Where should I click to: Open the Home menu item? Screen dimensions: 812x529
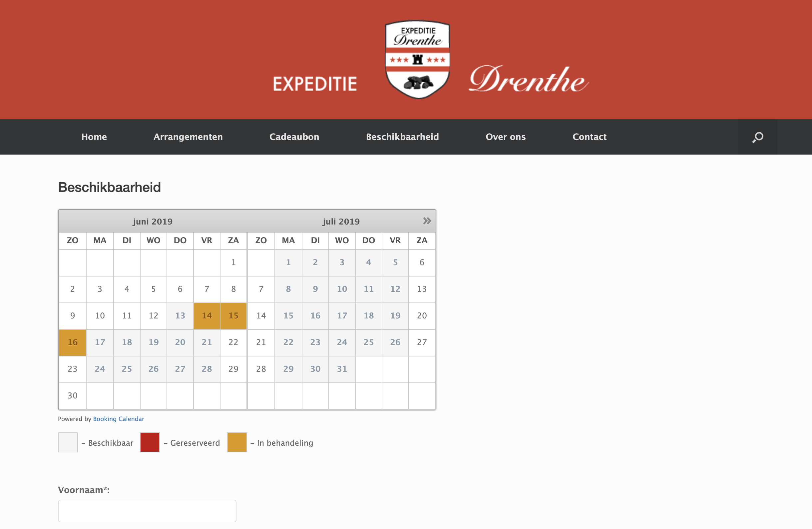tap(94, 137)
